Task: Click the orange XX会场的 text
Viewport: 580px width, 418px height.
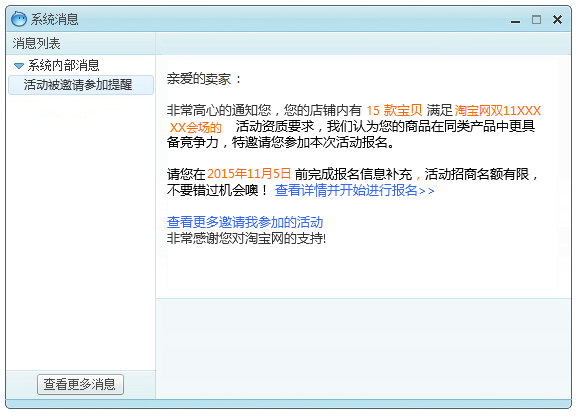Action: (x=196, y=128)
